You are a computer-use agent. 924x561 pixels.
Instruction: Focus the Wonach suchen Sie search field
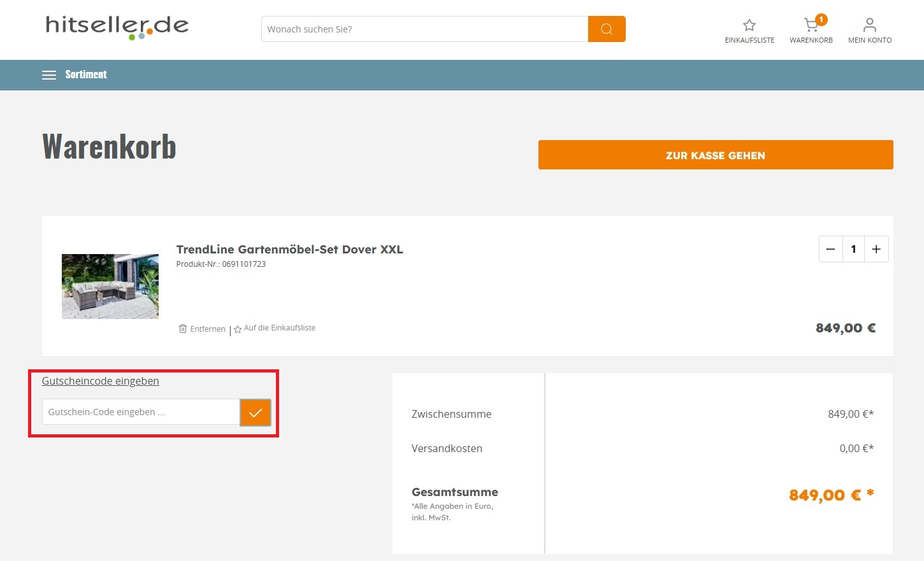point(424,29)
